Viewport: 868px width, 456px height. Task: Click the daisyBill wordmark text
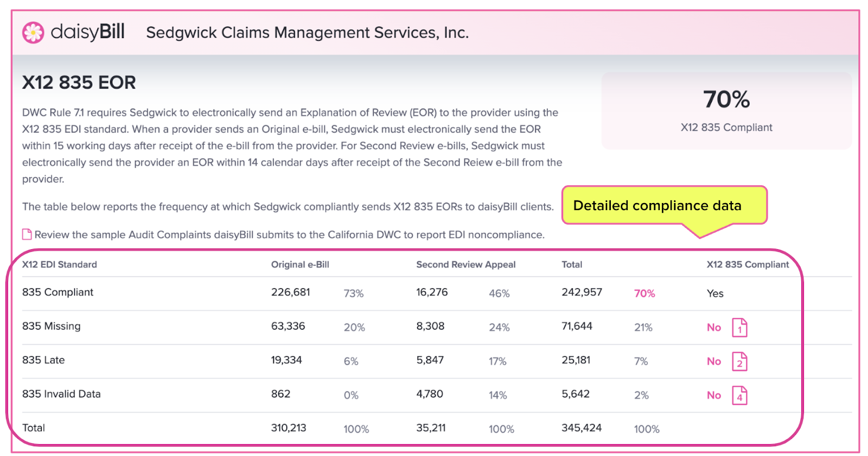click(87, 32)
